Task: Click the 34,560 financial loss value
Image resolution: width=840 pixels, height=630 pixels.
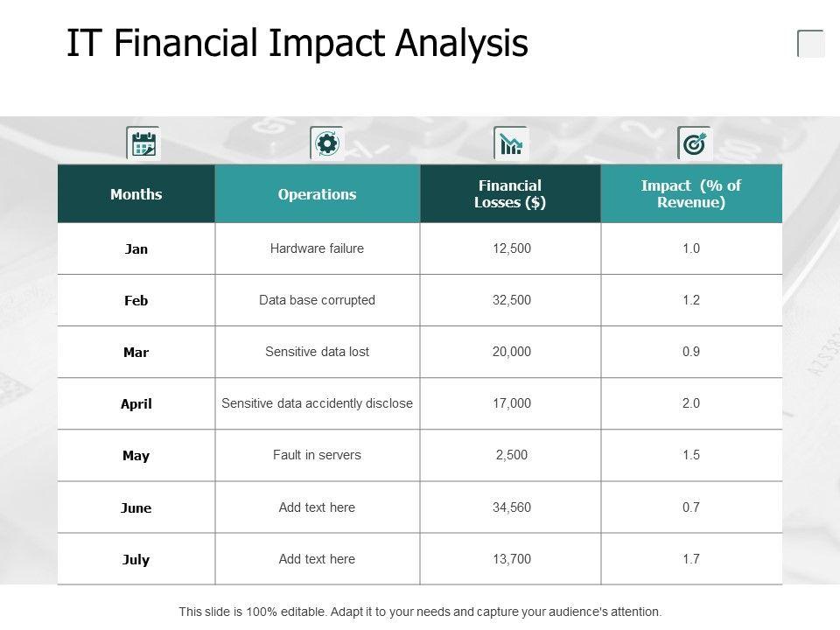Action: pos(512,507)
